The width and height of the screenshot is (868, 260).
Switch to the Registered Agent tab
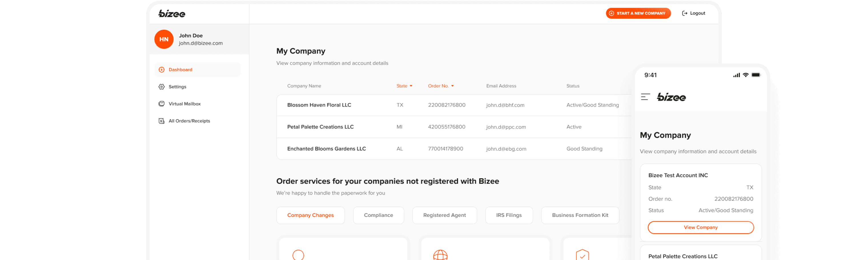pyautogui.click(x=445, y=215)
